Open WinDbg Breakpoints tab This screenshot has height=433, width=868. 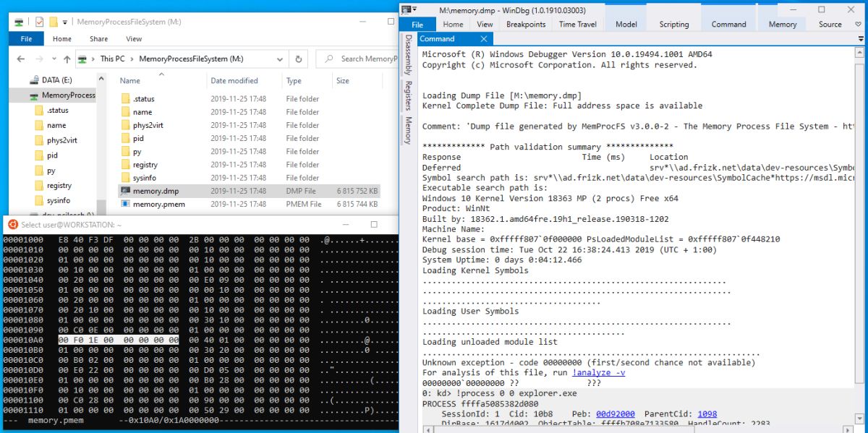pos(526,24)
